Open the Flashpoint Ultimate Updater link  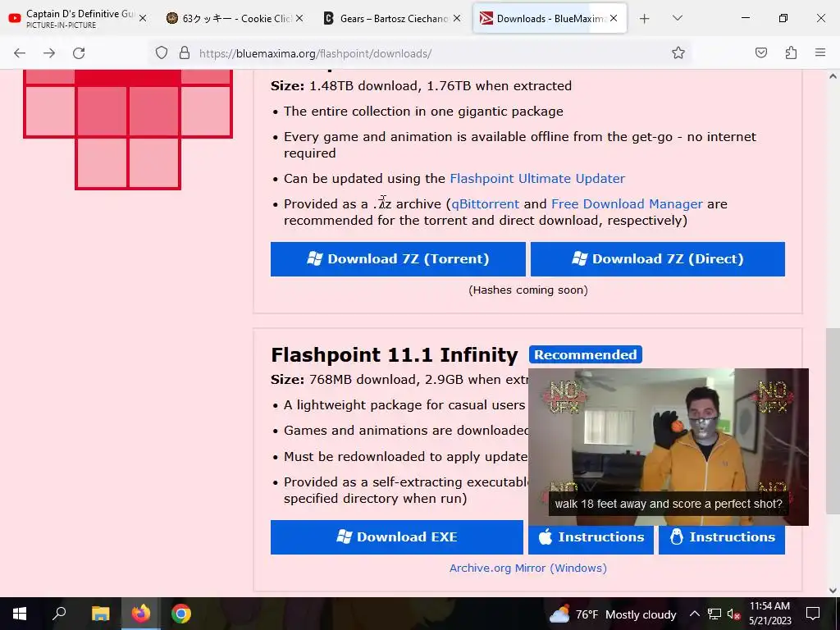[537, 178]
